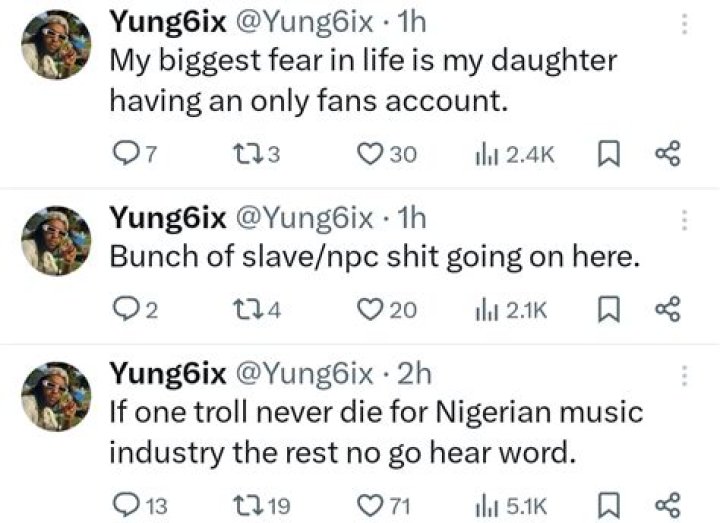Open more options on the first tweet
This screenshot has height=523, width=720.
point(685,24)
